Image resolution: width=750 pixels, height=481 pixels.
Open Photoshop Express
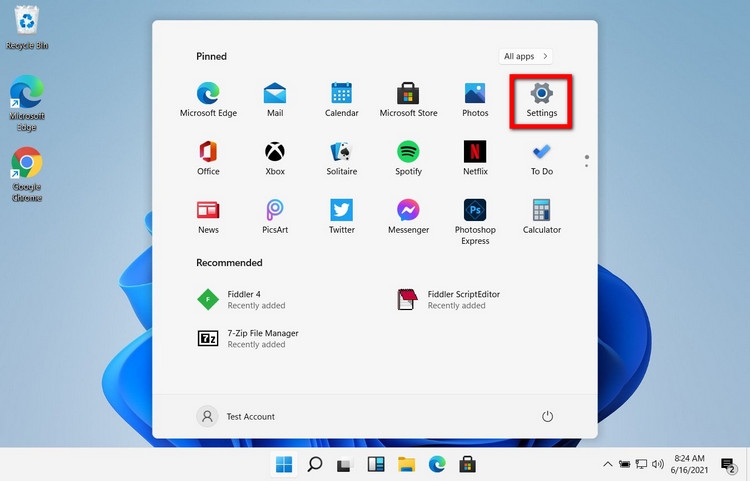(x=475, y=222)
